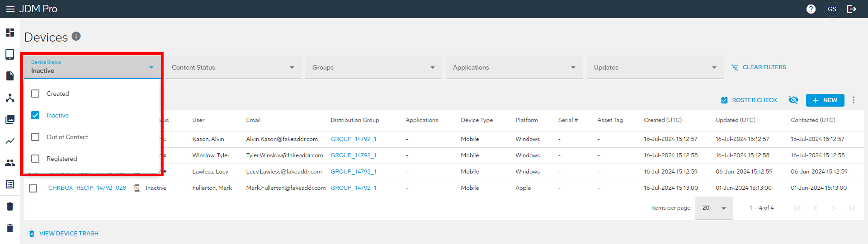The image size is (868, 244).
Task: Open device CHKBOX_RECIP_14792_028 link
Action: click(87, 188)
